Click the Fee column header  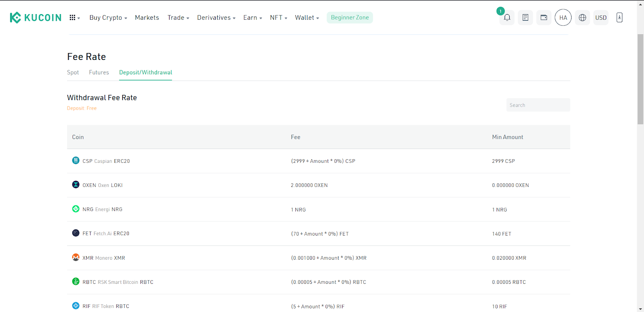(296, 137)
